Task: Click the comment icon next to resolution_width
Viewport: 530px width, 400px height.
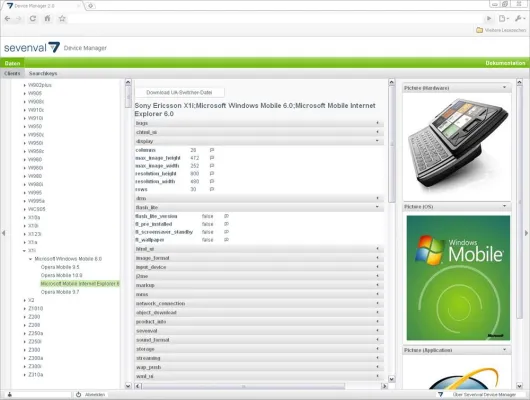Action: [212, 181]
